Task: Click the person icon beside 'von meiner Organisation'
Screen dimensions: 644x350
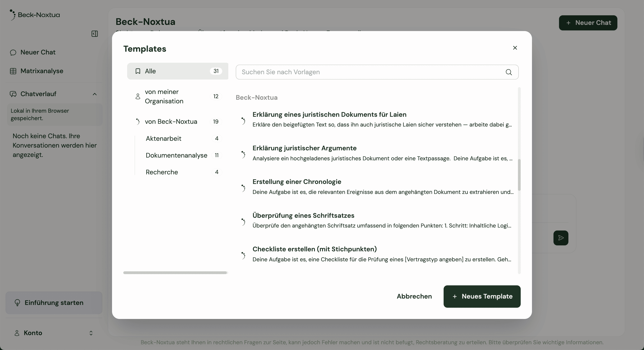Action: click(138, 96)
